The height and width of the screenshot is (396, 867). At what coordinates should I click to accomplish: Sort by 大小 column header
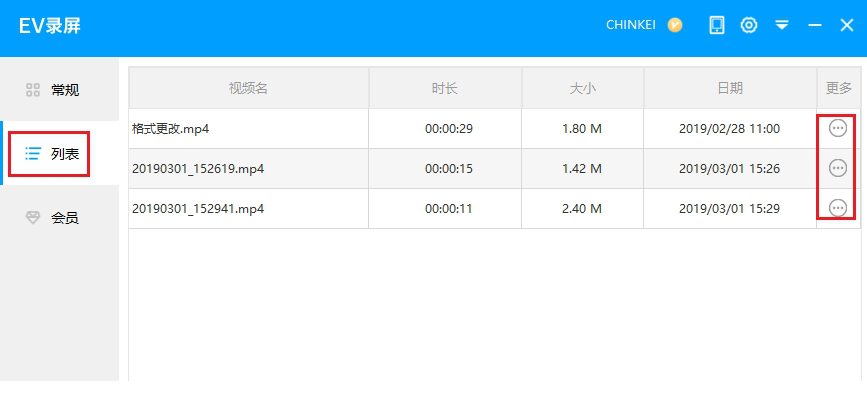click(583, 88)
